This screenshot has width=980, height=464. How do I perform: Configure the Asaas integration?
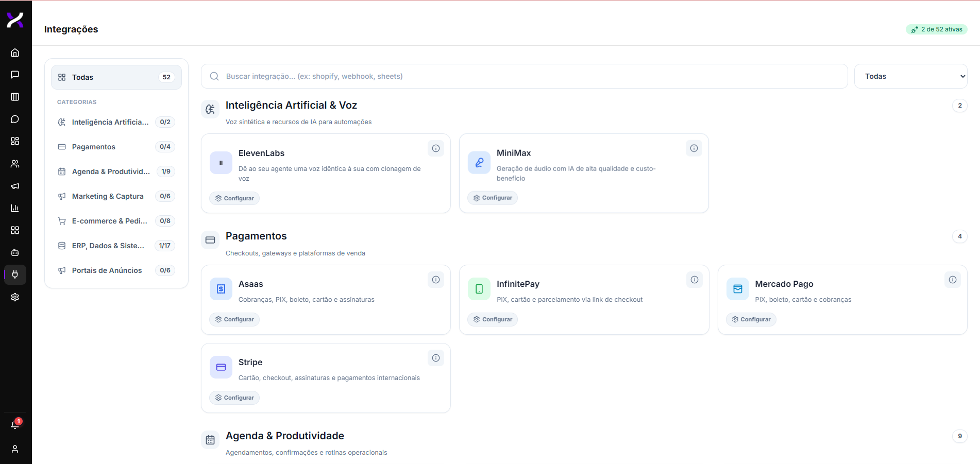[234, 319]
